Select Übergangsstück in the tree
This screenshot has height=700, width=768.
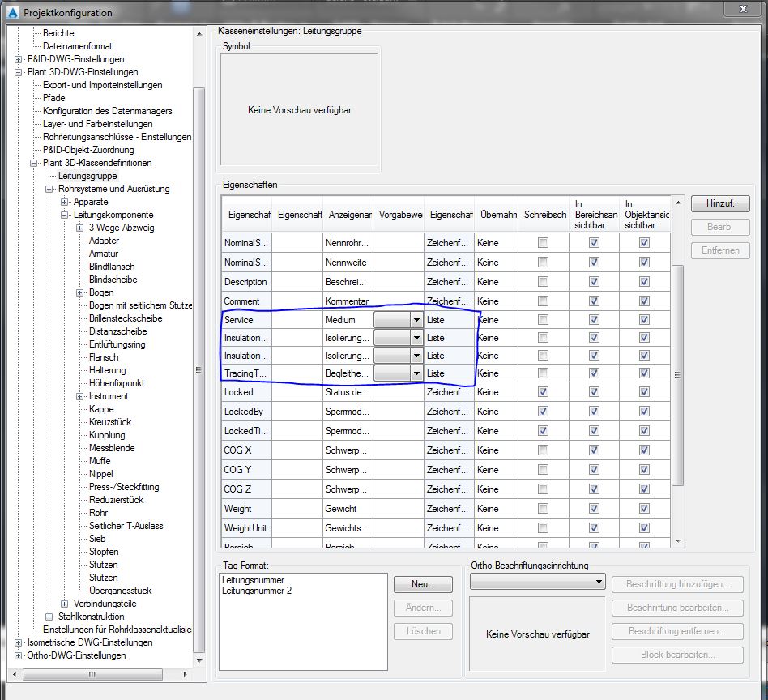tap(121, 591)
